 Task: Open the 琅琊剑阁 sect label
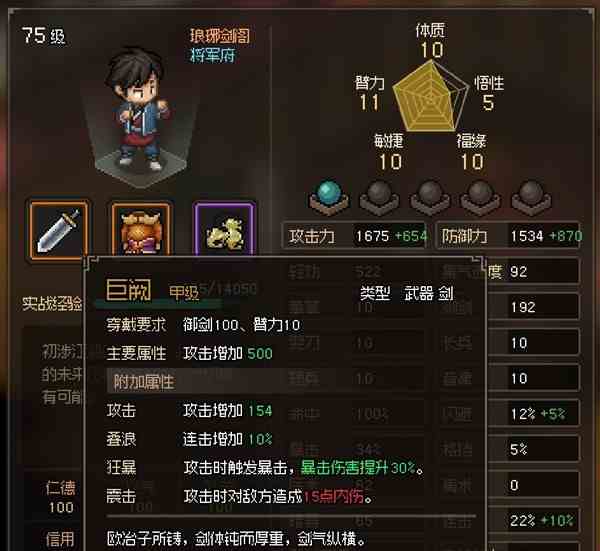click(220, 36)
